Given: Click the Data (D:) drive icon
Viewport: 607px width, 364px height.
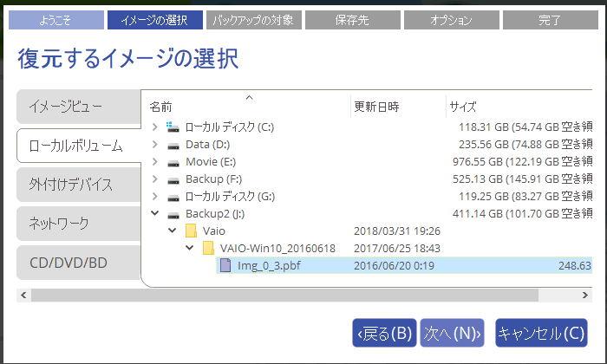Looking at the screenshot, I should point(173,145).
